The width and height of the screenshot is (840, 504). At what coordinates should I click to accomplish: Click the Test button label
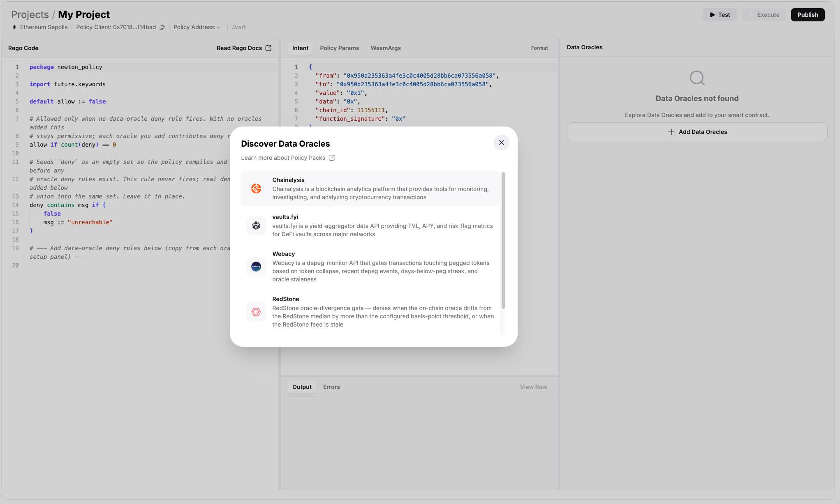[724, 15]
